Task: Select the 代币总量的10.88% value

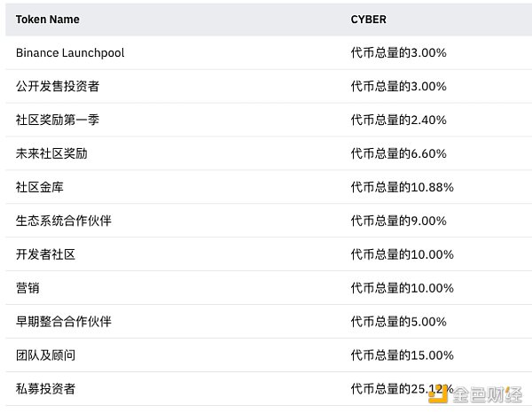Action: click(x=402, y=187)
